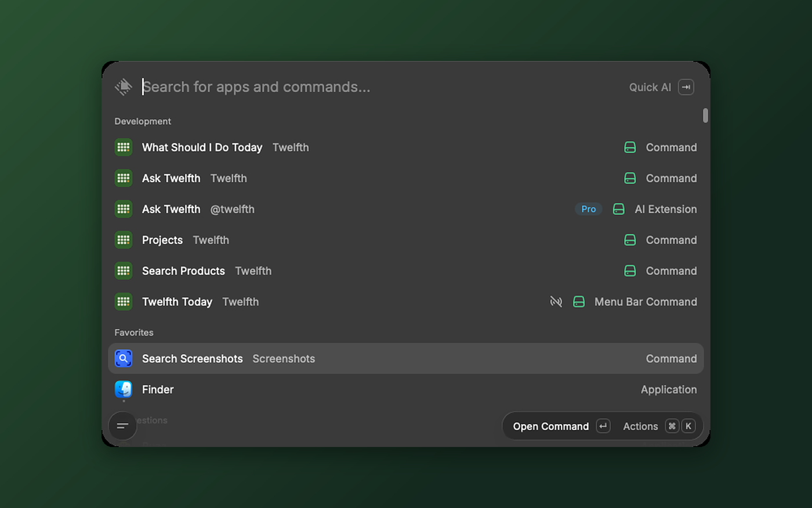Screen dimensions: 812x508
Task: Click the Development section header
Action: (x=143, y=121)
